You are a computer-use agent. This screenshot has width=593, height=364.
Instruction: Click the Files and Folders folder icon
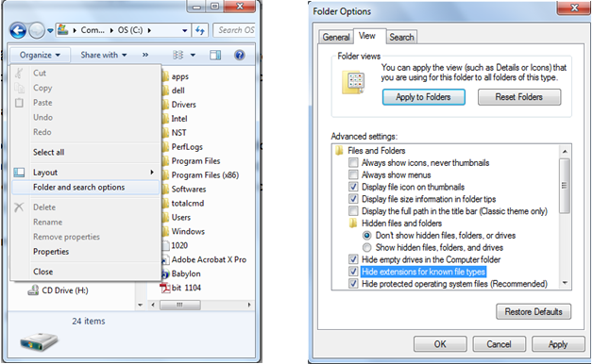click(339, 151)
